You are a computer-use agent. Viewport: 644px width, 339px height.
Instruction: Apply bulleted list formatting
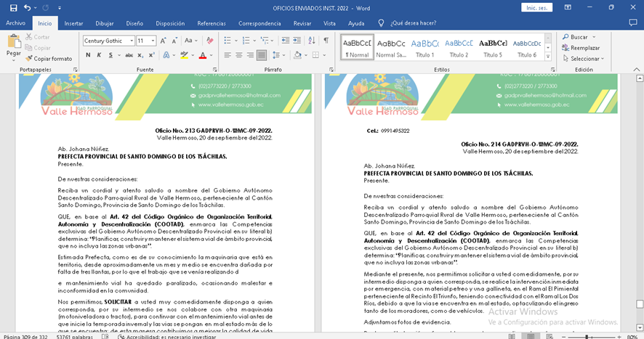point(228,41)
